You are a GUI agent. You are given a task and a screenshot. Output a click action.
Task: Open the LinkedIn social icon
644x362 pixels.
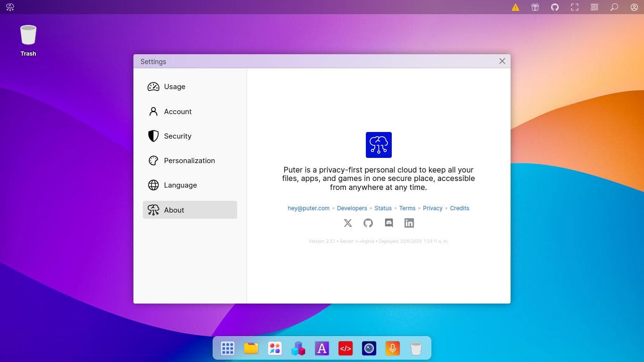(x=409, y=223)
